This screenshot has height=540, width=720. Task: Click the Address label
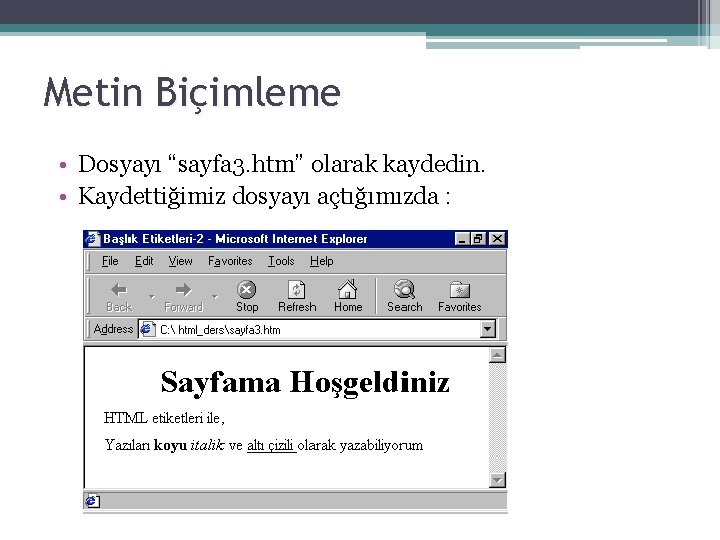[113, 329]
